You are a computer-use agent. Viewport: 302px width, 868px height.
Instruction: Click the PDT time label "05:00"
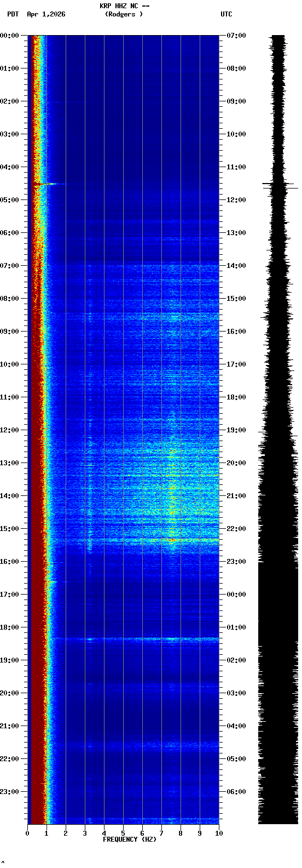click(9, 200)
